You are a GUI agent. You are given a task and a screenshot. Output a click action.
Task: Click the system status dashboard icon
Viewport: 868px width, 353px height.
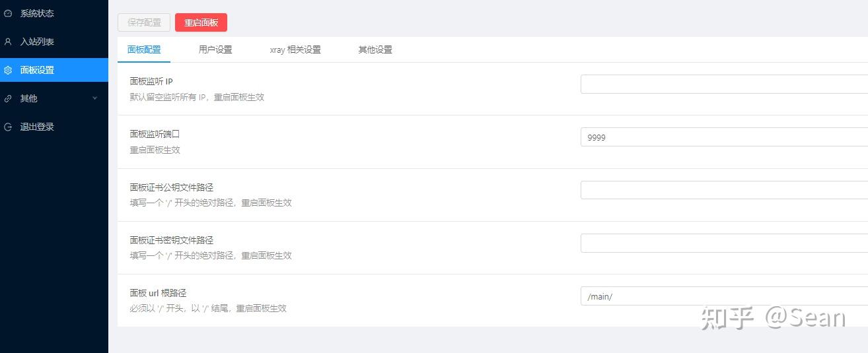(8, 13)
